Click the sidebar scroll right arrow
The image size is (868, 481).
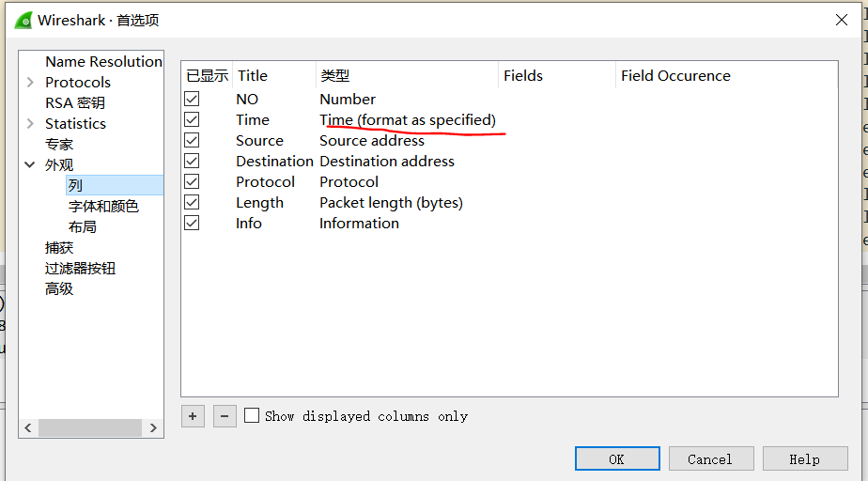coord(154,427)
